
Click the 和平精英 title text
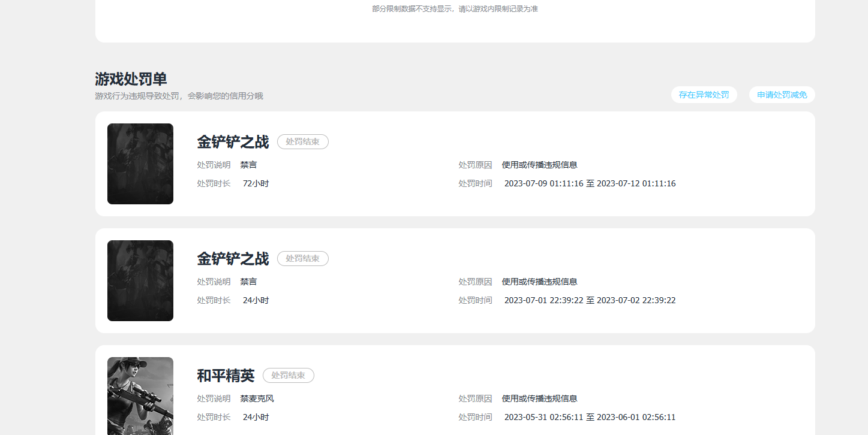(x=226, y=376)
